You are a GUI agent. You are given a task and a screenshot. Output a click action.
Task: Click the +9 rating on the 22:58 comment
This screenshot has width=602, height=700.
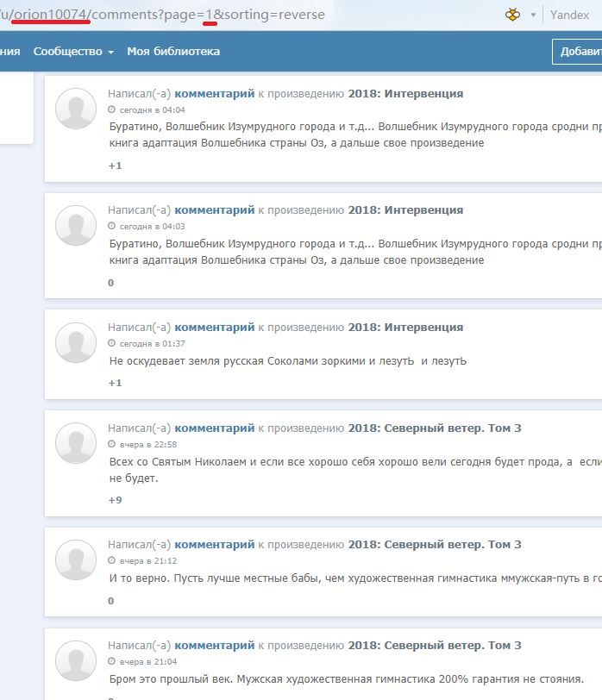[x=115, y=500]
